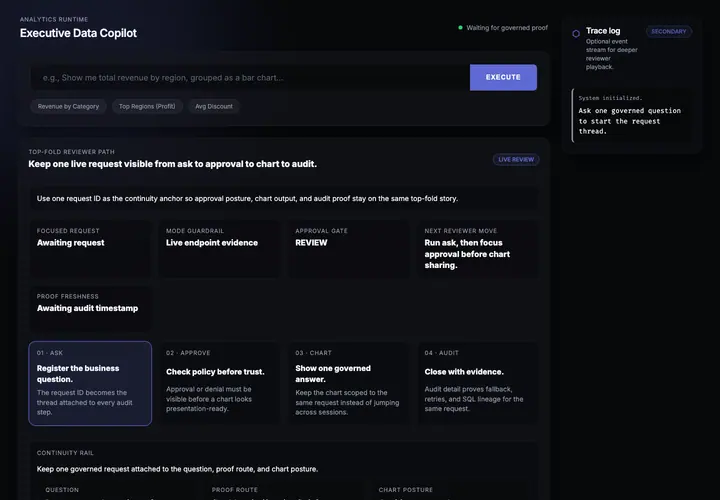The height and width of the screenshot is (500, 720).
Task: Select the Proof Freshness card
Action: click(90, 309)
